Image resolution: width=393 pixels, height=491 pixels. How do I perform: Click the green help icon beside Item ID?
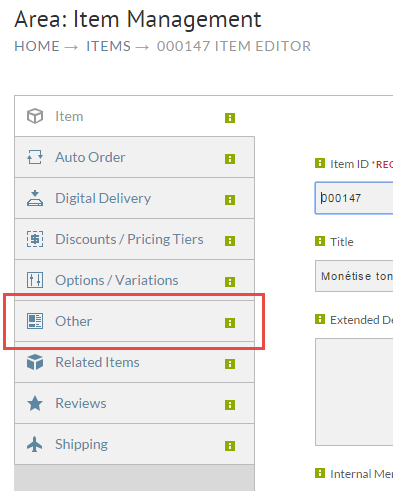(320, 163)
